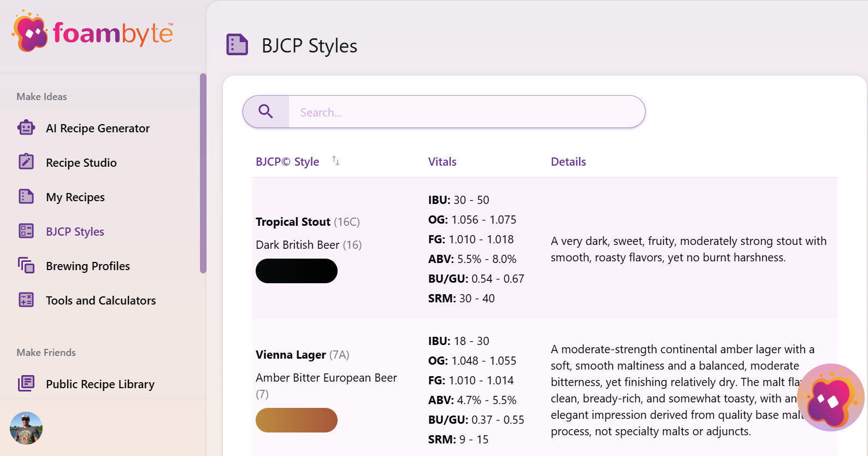Click the foambyte logo
The height and width of the screenshot is (456, 868).
pos(93,33)
